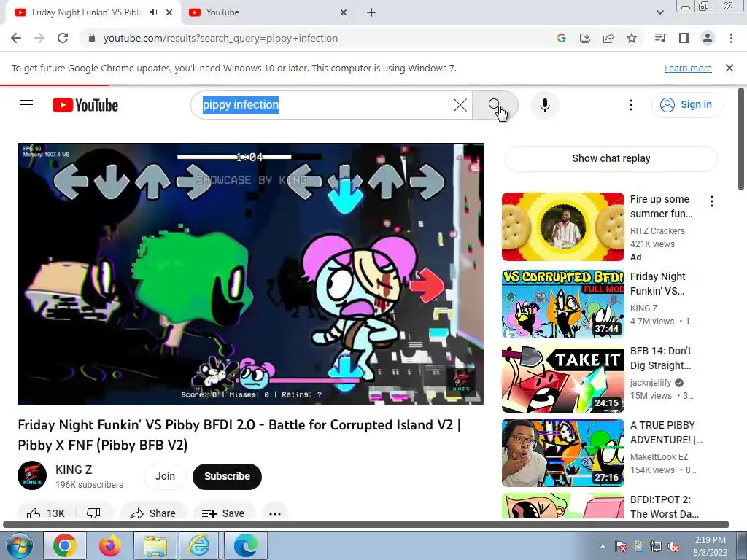Click the Sign in button
The width and height of the screenshot is (747, 560).
click(x=686, y=105)
